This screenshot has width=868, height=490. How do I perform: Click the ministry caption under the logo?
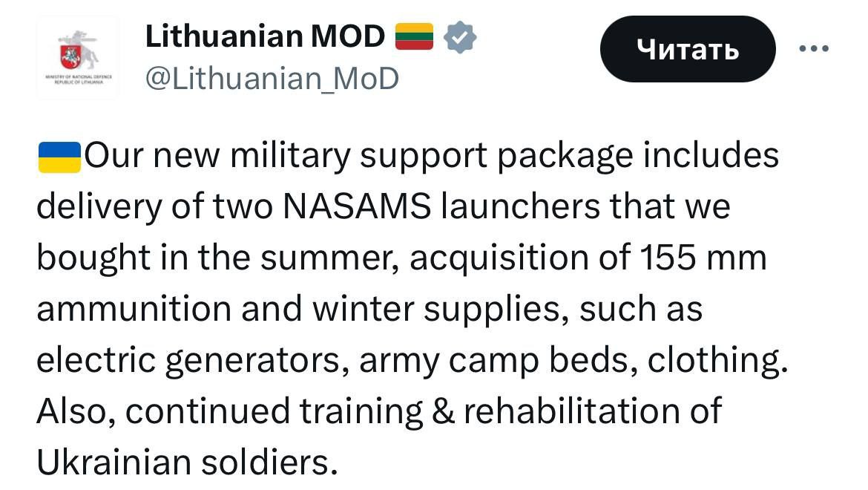78,81
